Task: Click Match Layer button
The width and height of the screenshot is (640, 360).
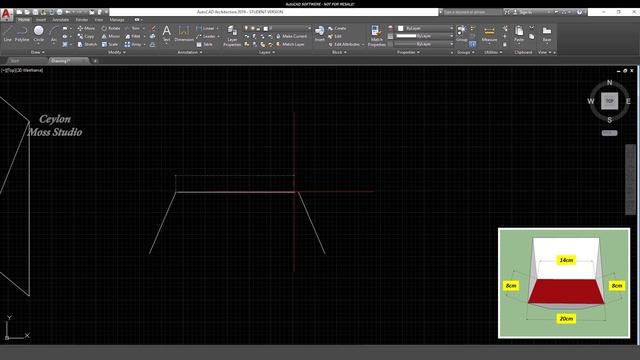Action: (x=290, y=44)
